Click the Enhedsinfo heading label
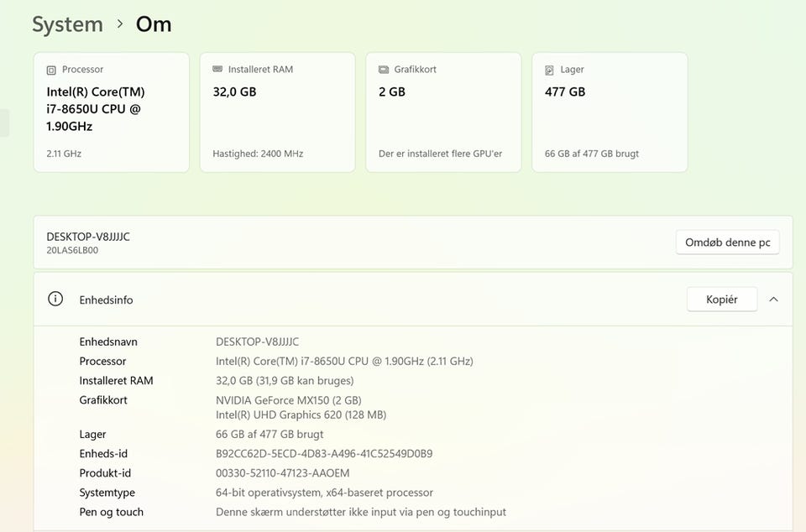Image resolution: width=806 pixels, height=532 pixels. [106, 300]
